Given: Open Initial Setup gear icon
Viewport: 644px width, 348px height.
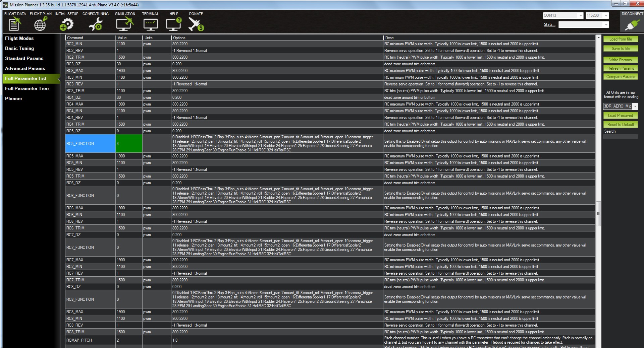Looking at the screenshot, I should point(66,24).
